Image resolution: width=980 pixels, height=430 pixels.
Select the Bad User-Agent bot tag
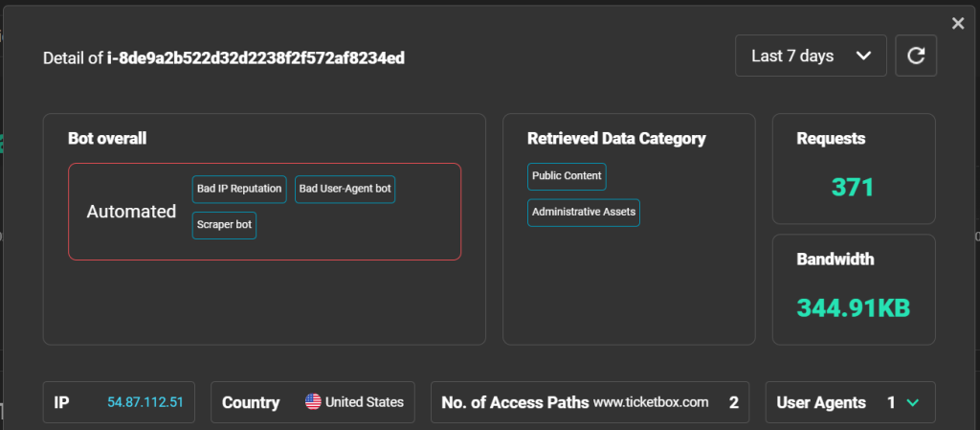pyautogui.click(x=345, y=189)
